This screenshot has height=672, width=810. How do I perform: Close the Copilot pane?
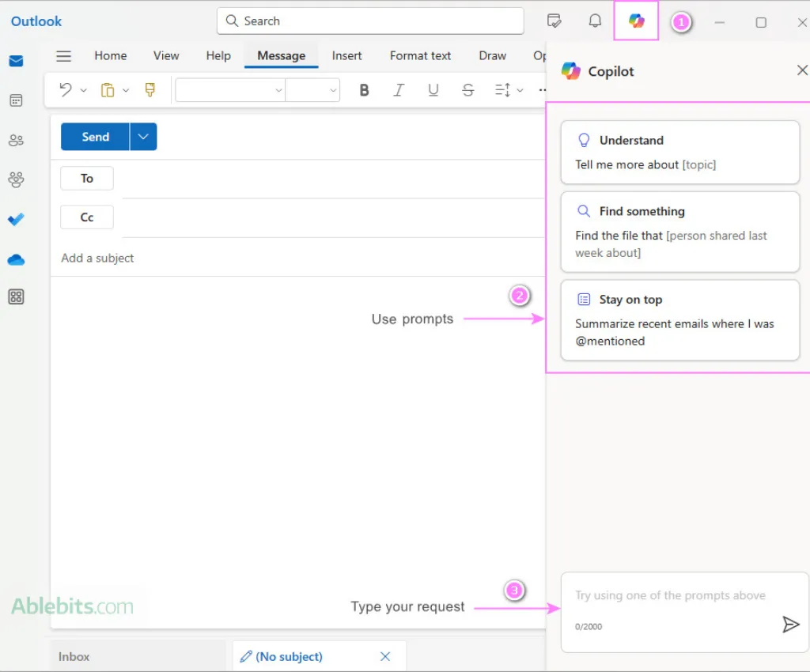[x=802, y=70]
